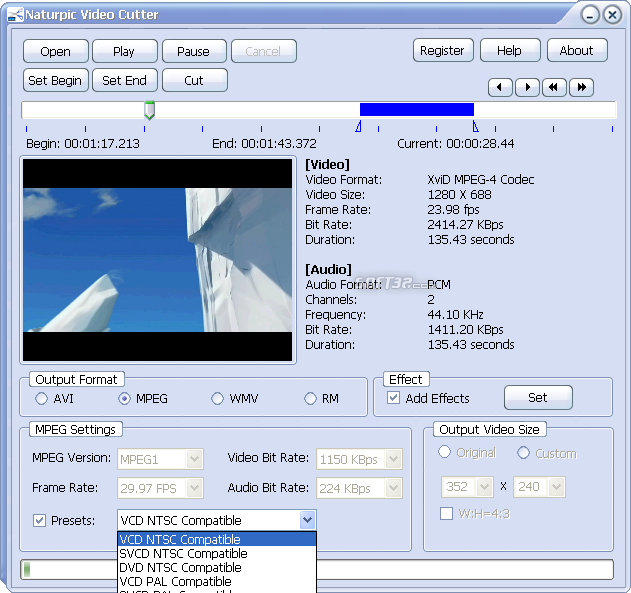Click the bottom progress bar
The height and width of the screenshot is (593, 631).
tap(317, 569)
